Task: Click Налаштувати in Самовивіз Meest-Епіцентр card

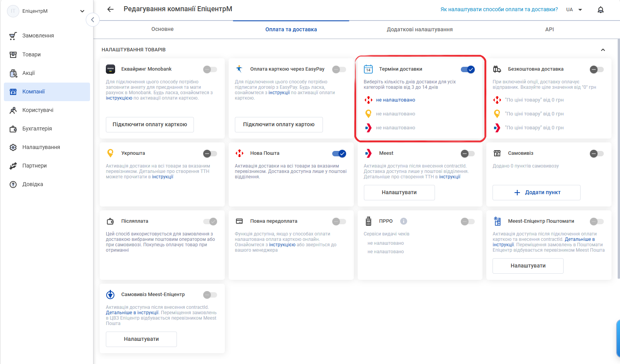Action: pyautogui.click(x=141, y=339)
